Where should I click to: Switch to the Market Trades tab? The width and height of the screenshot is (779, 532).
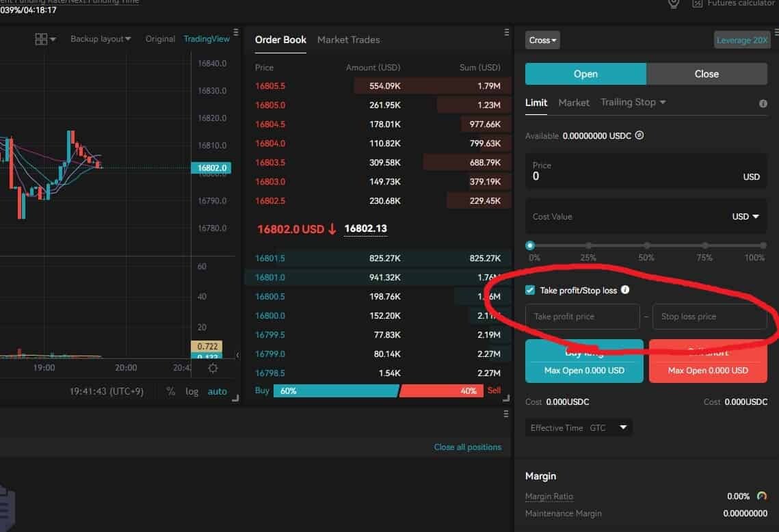348,40
